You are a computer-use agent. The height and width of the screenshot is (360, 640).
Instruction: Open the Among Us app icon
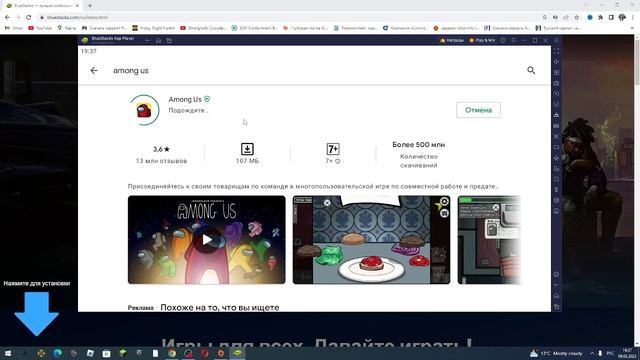[144, 110]
